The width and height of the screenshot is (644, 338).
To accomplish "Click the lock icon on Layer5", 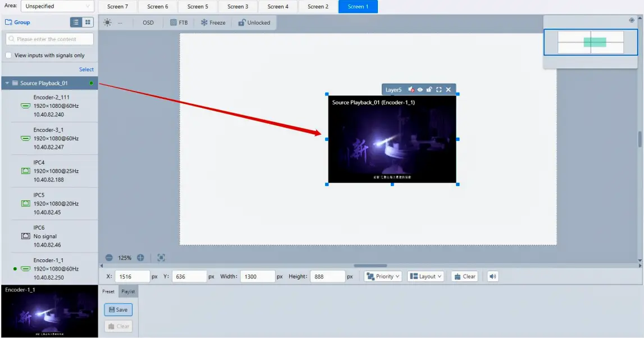I will [x=429, y=90].
